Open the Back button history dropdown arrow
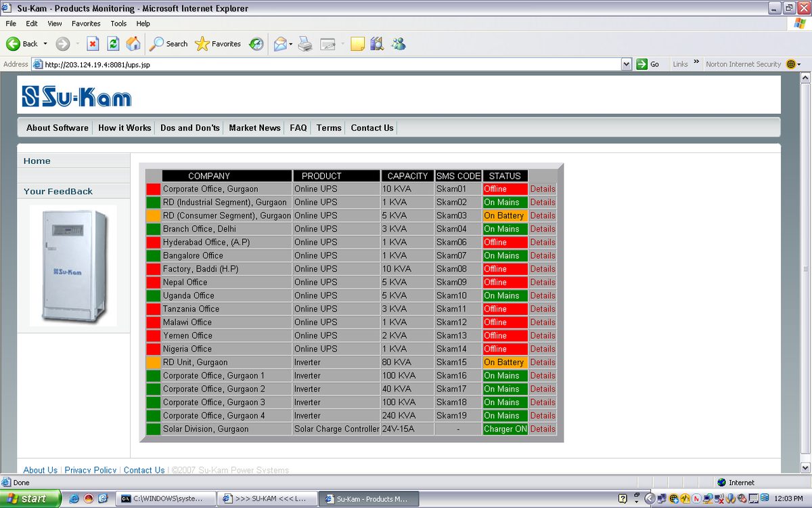The height and width of the screenshot is (508, 812). [x=45, y=44]
